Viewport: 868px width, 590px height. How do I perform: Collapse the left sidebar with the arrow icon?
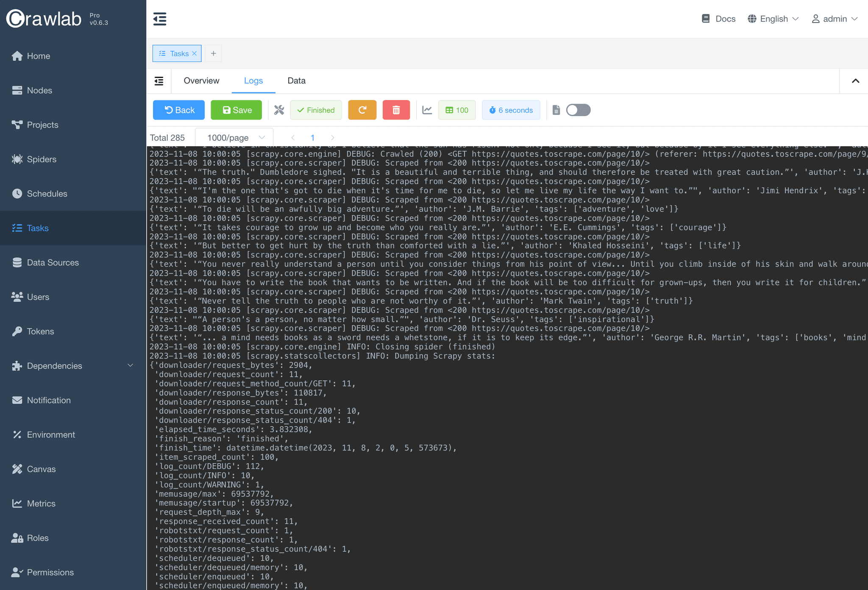pos(160,19)
